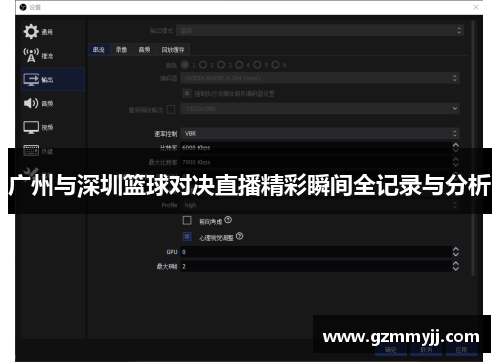Click the GPU value stepper arrows
500x362 pixels.
(x=456, y=252)
